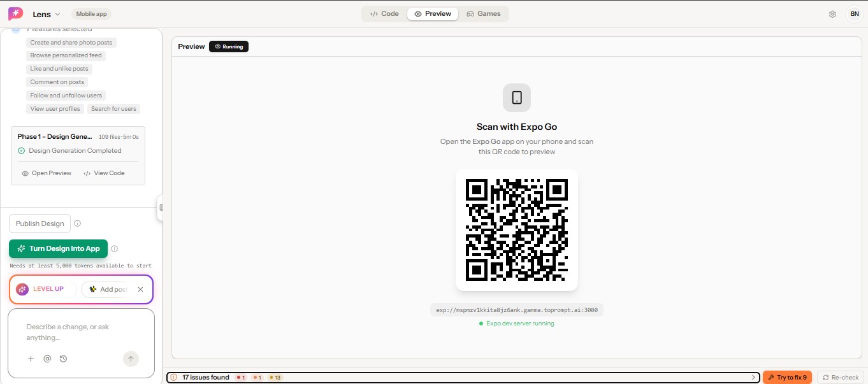Dismiss the Level Up suggestions bar
868x384 pixels.
click(140, 289)
